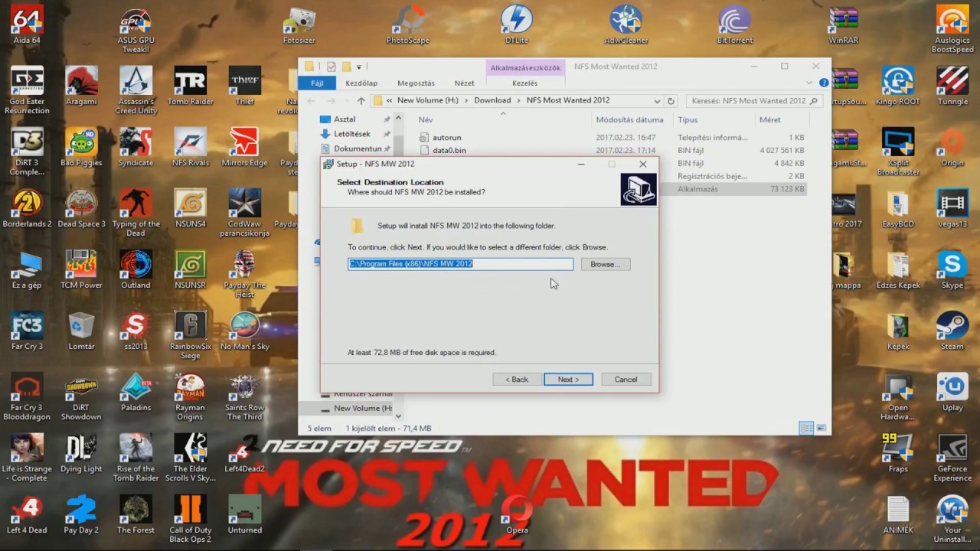980x551 pixels.
Task: Open WinRAR desktop icon
Action: (844, 25)
